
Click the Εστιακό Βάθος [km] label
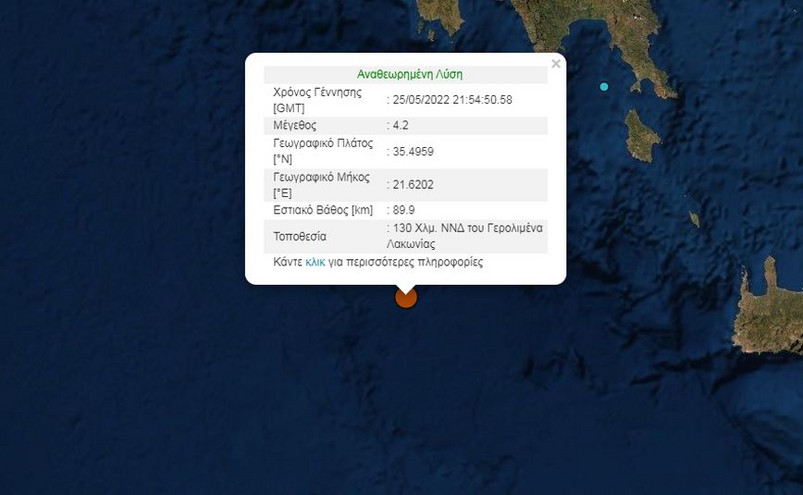coord(323,210)
